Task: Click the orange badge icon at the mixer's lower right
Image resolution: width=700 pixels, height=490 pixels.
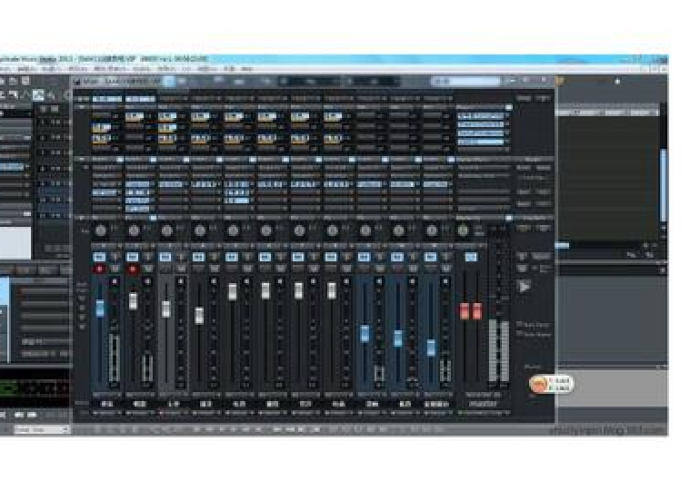Action: point(538,383)
